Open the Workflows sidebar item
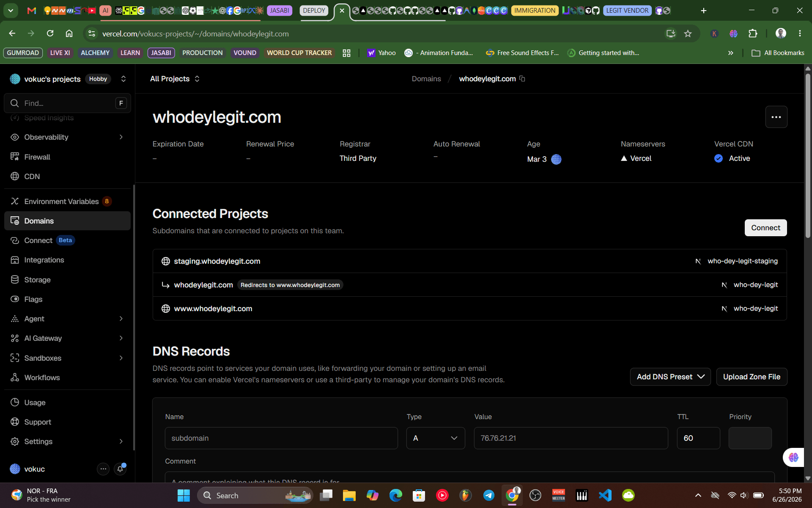The image size is (812, 508). click(68, 378)
